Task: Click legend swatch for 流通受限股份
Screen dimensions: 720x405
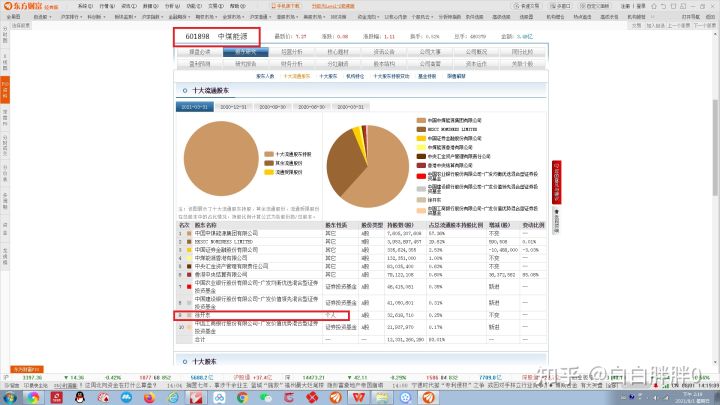Action: pos(269,172)
